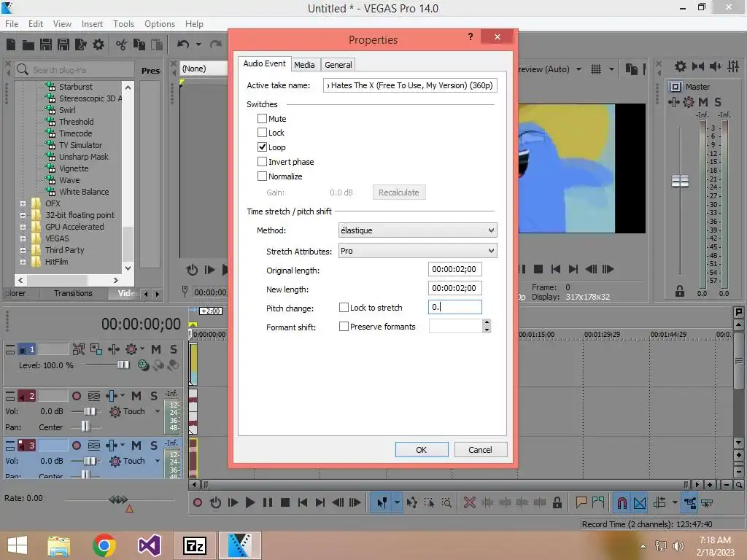747x560 pixels.
Task: Toggle the Lock event icon in toolbar
Action: (x=557, y=502)
